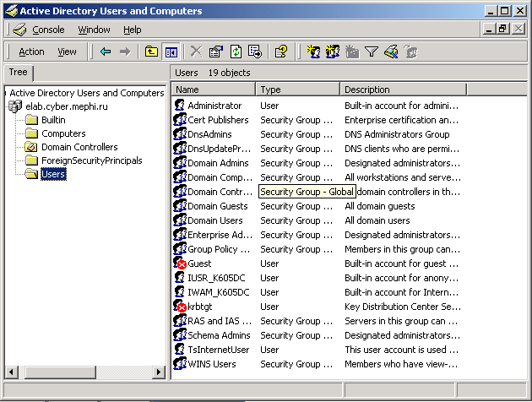Sort list by the Name column header

(214, 90)
